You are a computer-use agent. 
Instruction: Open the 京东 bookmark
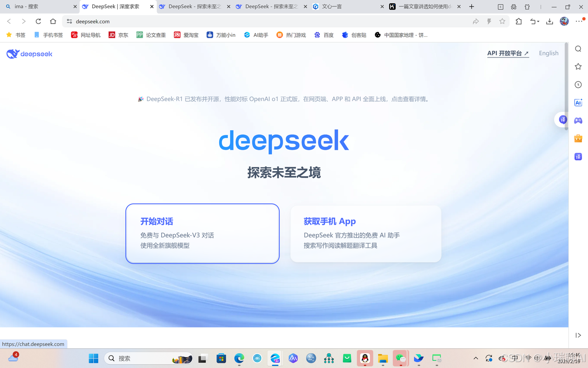coord(119,35)
